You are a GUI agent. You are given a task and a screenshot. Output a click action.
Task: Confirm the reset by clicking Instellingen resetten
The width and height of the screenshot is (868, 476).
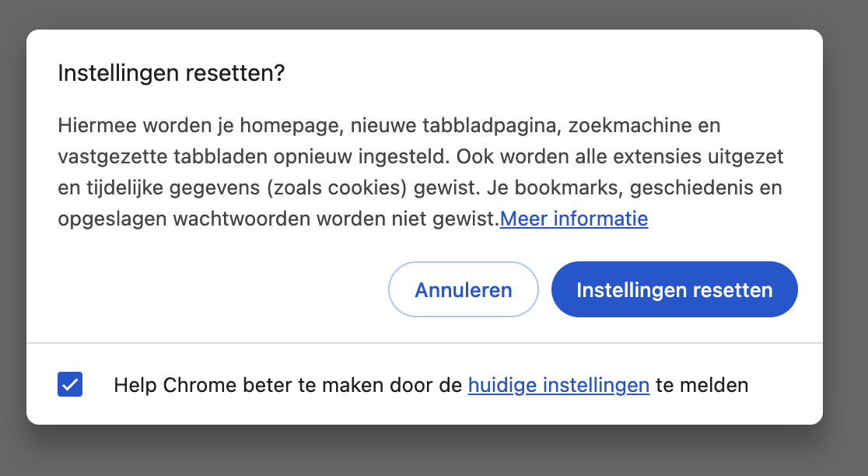click(x=674, y=289)
